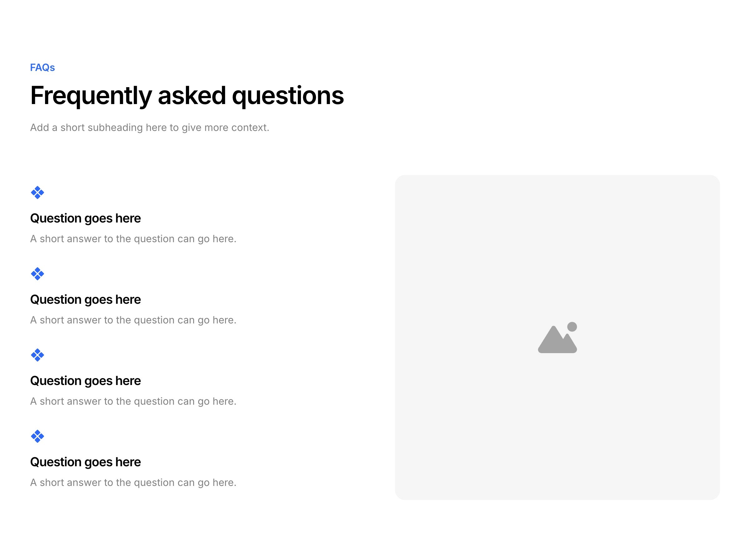
Task: Click the fourth short answer text
Action: pos(133,483)
